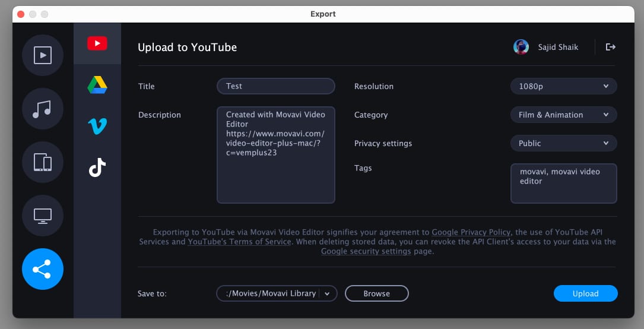The image size is (644, 329).
Task: Click the Description label
Action: click(x=159, y=115)
